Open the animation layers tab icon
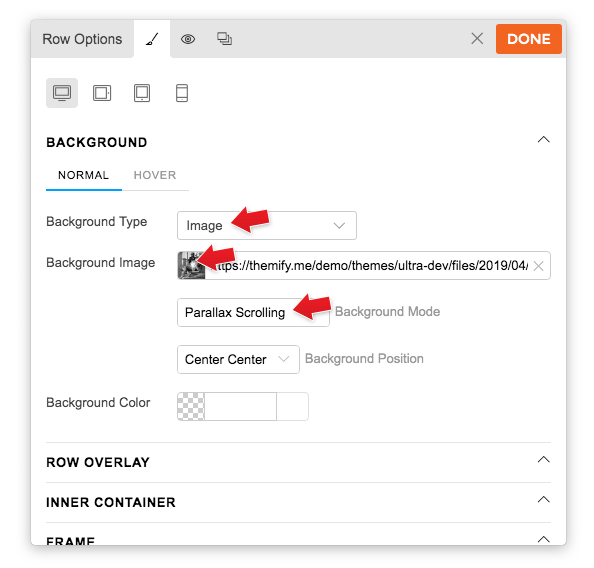This screenshot has height=568, width=594. coord(224,39)
